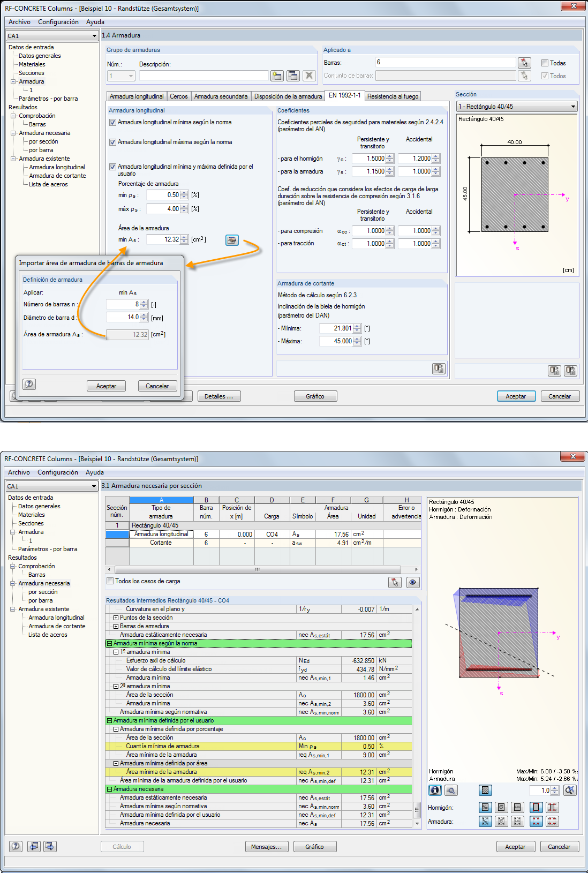Select the Armadura red-dots bar layout icon

(536, 821)
